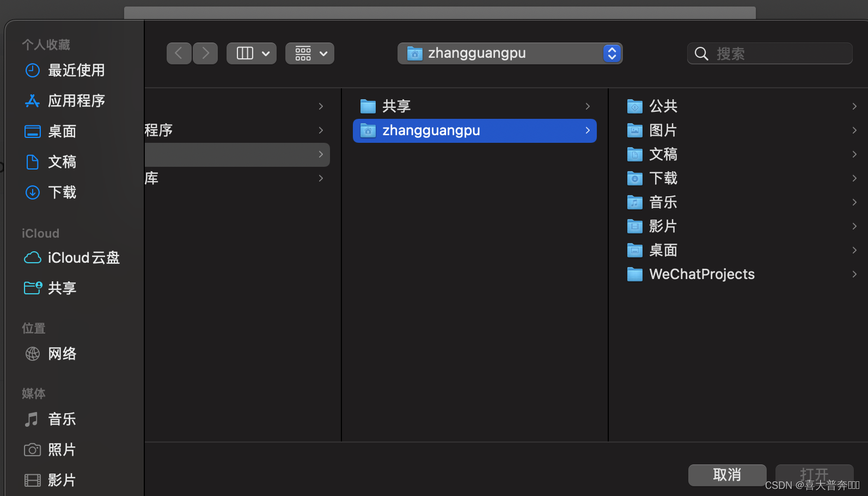Expand the 共享 folder in middle column
Screen dimensions: 868x496
[588, 106]
